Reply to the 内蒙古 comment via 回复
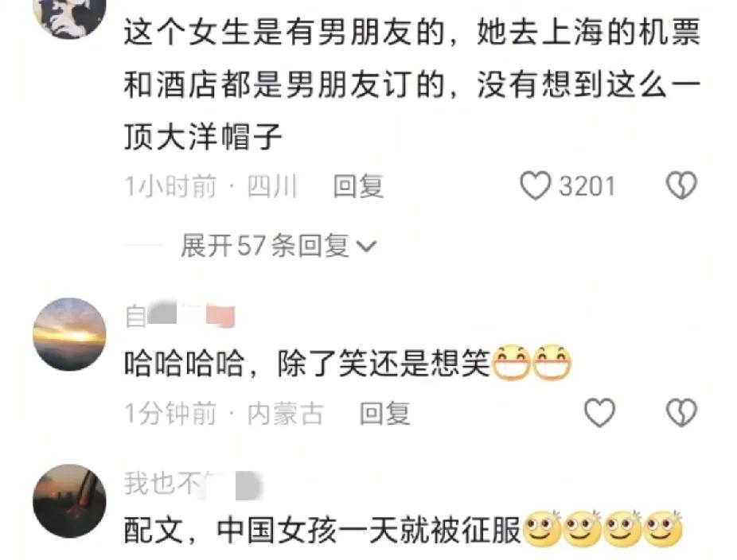Screen dimensions: 737x560 pos(385,414)
